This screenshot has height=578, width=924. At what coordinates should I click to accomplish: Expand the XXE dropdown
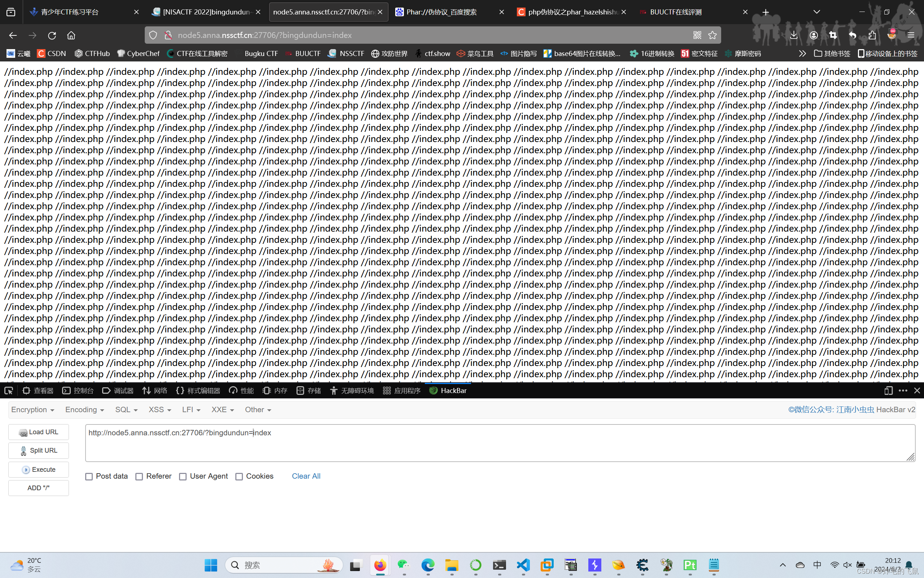223,409
